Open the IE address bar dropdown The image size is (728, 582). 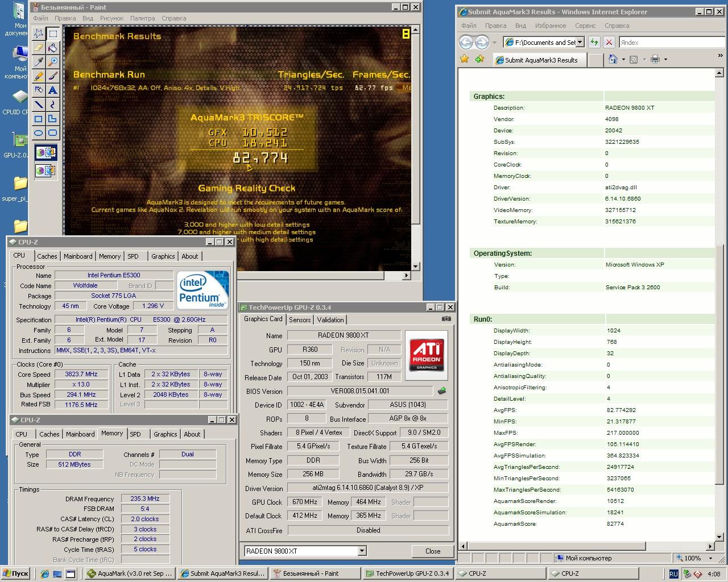click(580, 42)
